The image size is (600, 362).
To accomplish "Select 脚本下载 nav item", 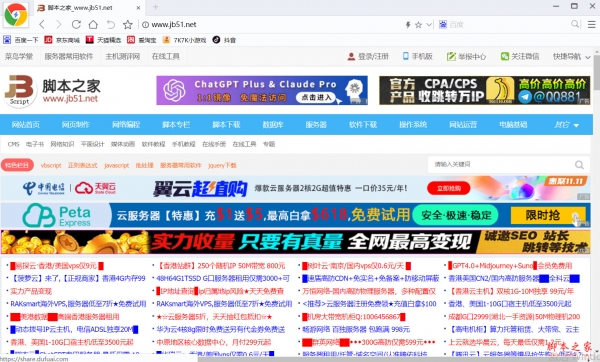I will (226, 125).
